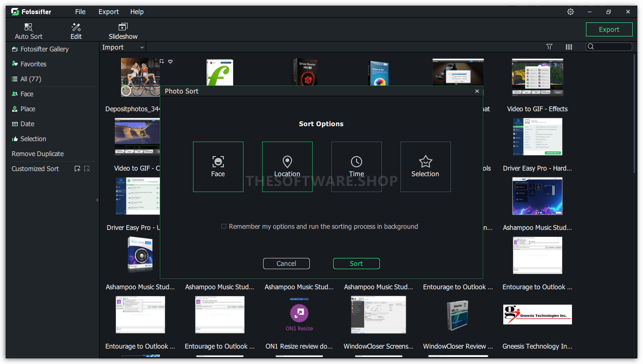Open the photo filter icon

[x=549, y=47]
